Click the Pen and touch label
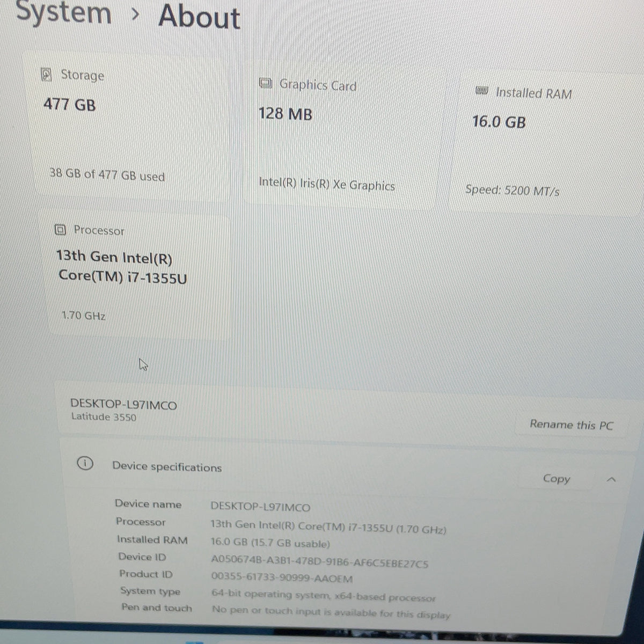This screenshot has width=644, height=644. tap(156, 608)
